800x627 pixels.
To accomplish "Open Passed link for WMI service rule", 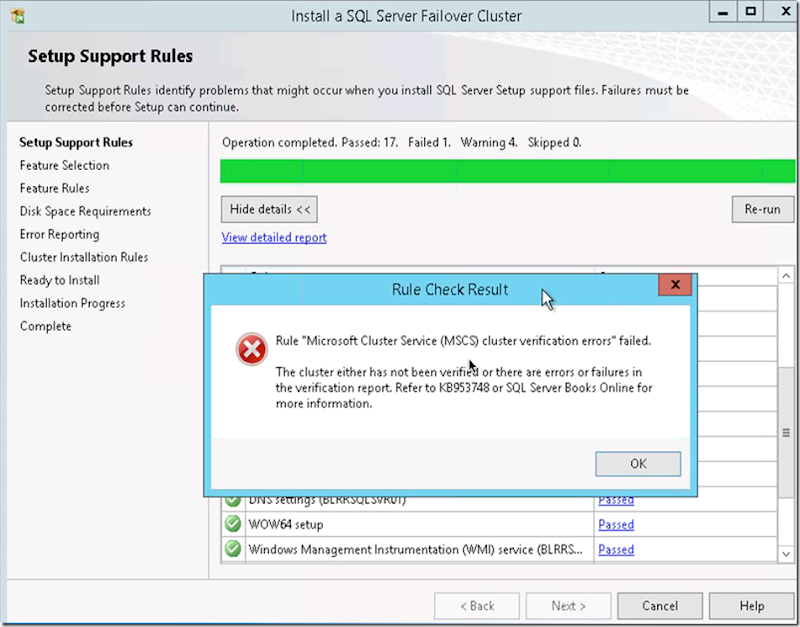I will (616, 549).
